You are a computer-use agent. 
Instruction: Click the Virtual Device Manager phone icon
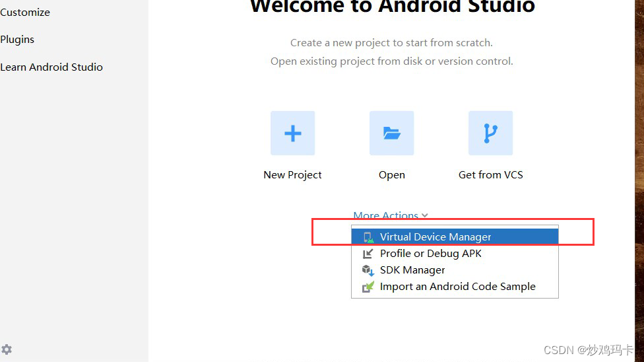coord(368,237)
